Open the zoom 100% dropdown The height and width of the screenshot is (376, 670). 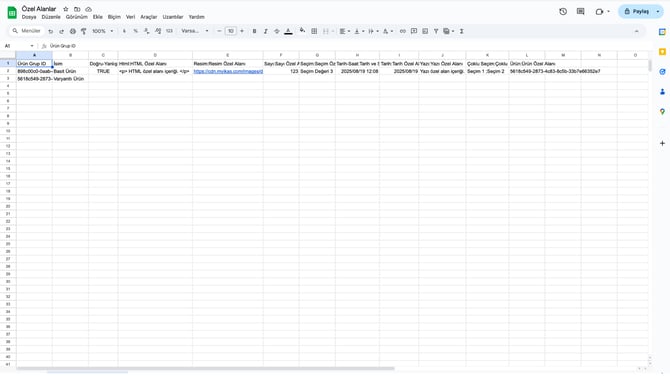(103, 31)
